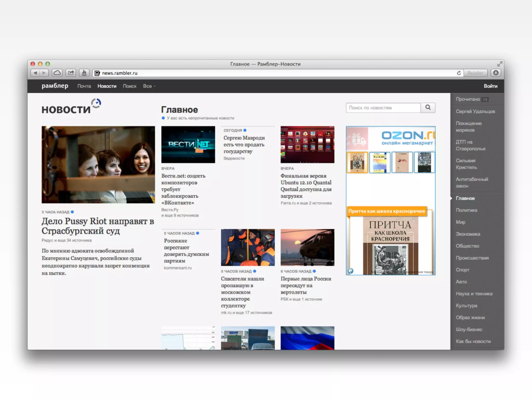Click the magnifying glass search button

[x=428, y=108]
